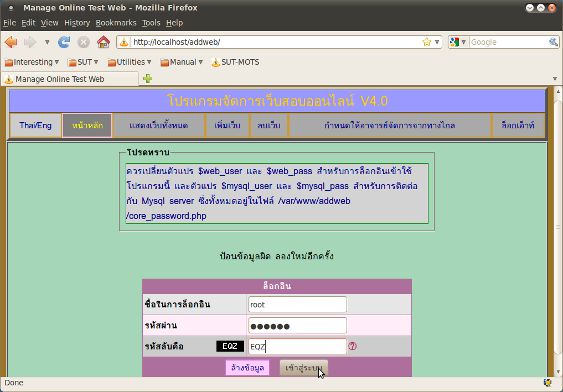Screen dimensions: 563x392
Task: Click the title โปรแกรมจัดการเว็บสอบออนไลน์ V4.0
Action: [277, 101]
